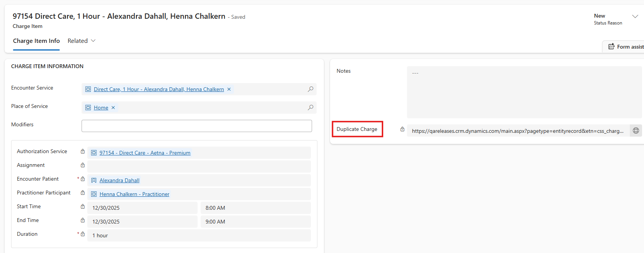The width and height of the screenshot is (644, 253).
Task: Remove the Encounter Service lookup value
Action: click(229, 89)
